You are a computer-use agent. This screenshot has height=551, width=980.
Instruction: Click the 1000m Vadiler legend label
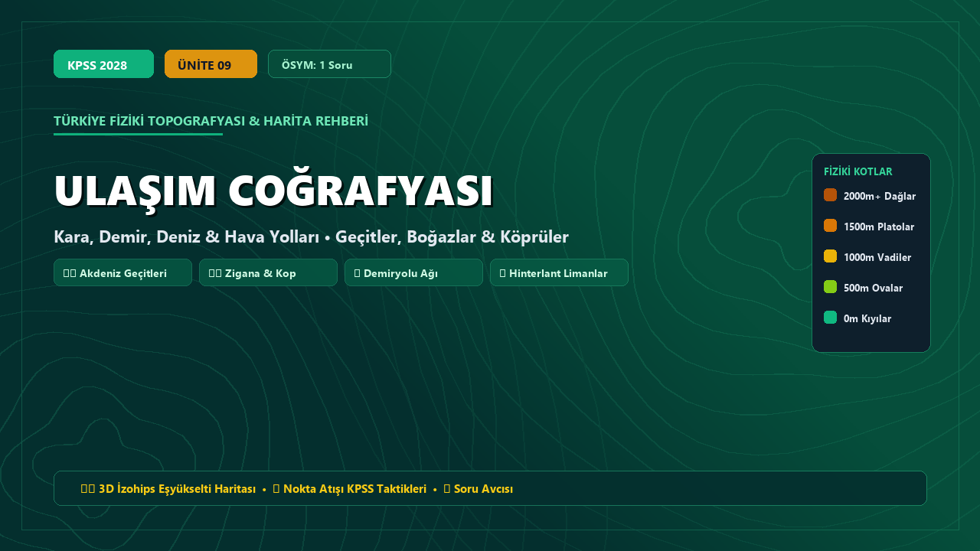(x=877, y=257)
